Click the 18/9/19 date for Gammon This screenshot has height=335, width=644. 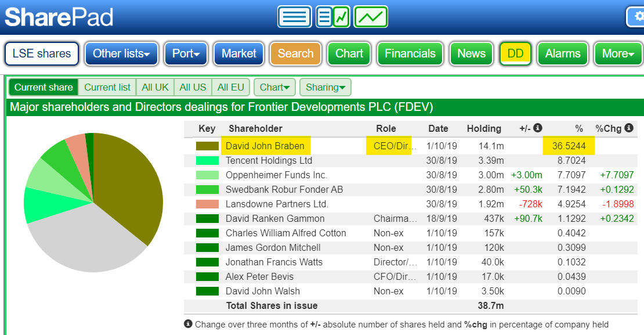click(x=442, y=219)
